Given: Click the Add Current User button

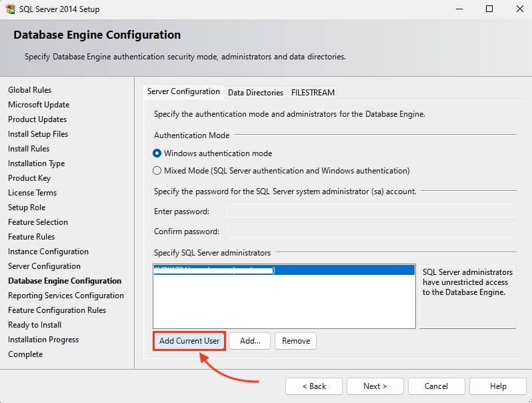Looking at the screenshot, I should pyautogui.click(x=189, y=340).
